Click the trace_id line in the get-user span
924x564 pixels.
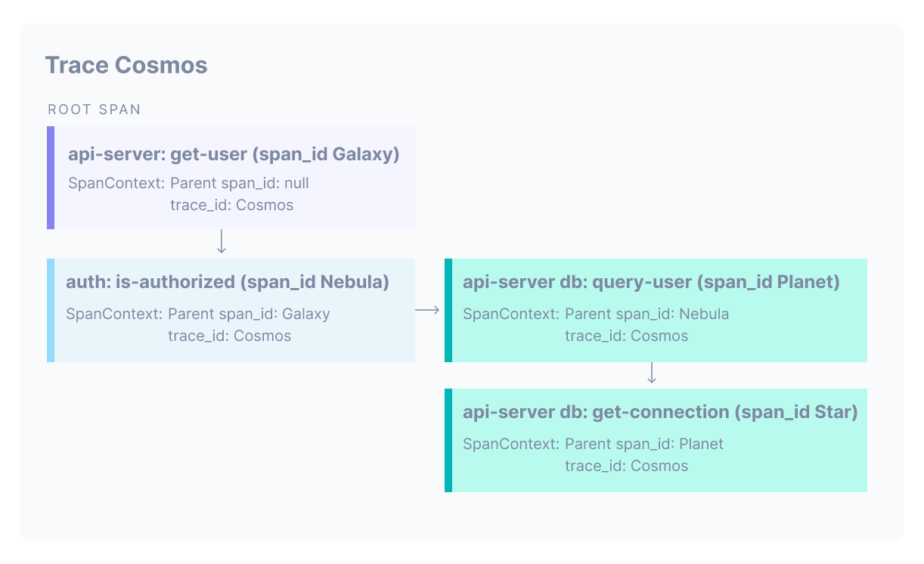point(231,205)
